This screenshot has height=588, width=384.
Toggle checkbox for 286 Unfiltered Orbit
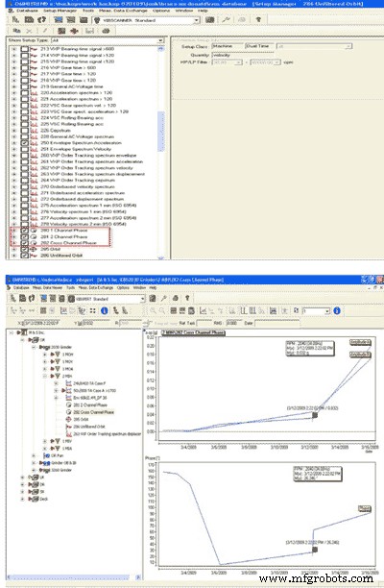pyautogui.click(x=24, y=256)
